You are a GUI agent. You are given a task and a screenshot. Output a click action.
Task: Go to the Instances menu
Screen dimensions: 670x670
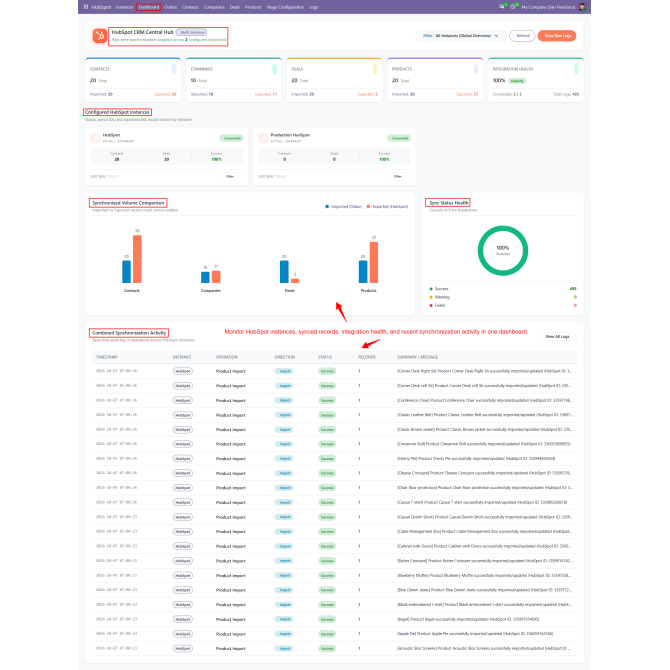(124, 7)
